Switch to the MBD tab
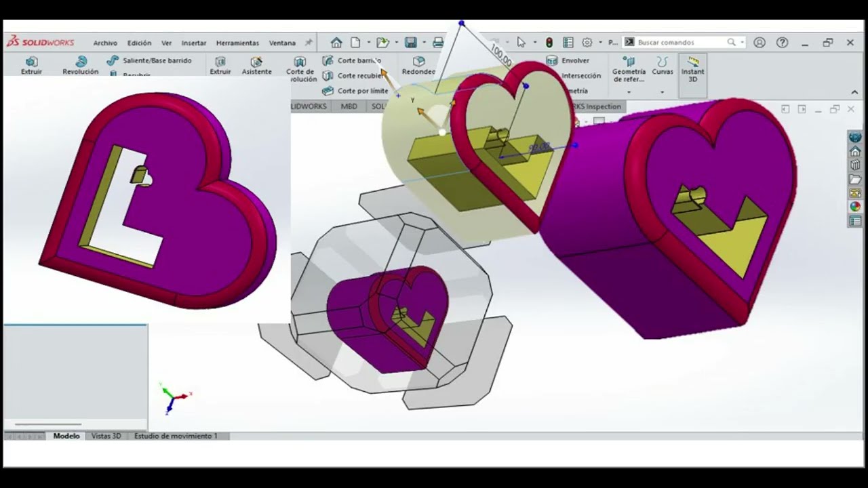 349,106
